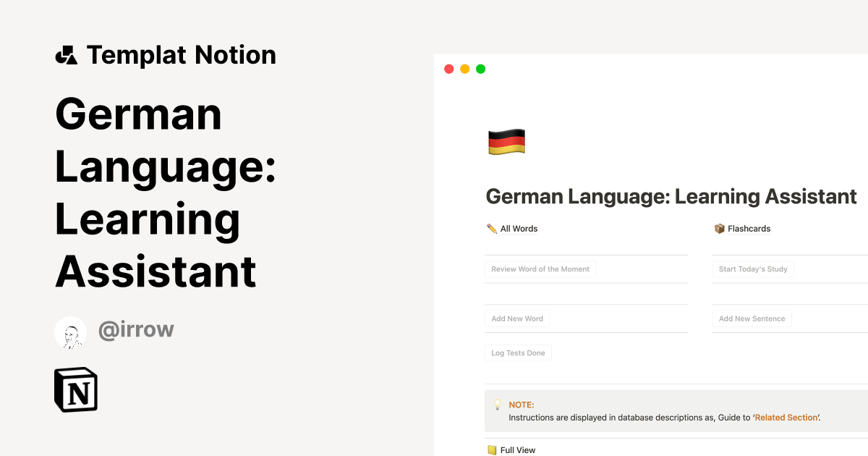Click Review Word of the Moment
This screenshot has width=868, height=456.
coord(540,269)
